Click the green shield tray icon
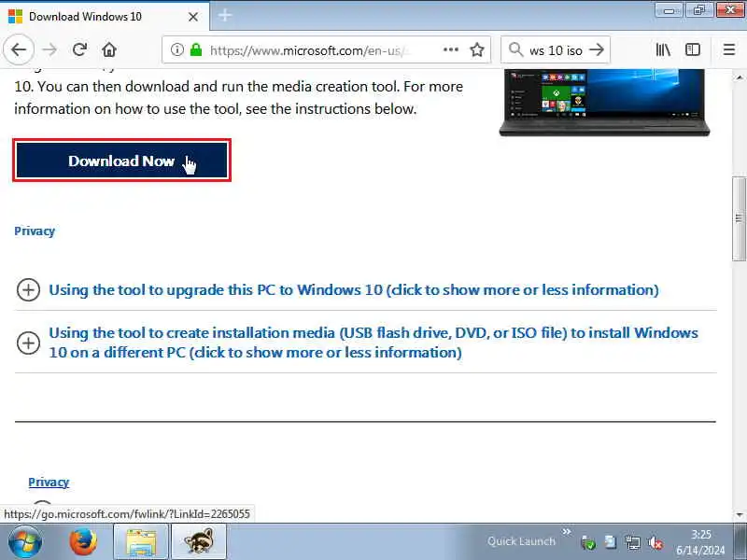The height and width of the screenshot is (560, 747). pyautogui.click(x=588, y=542)
